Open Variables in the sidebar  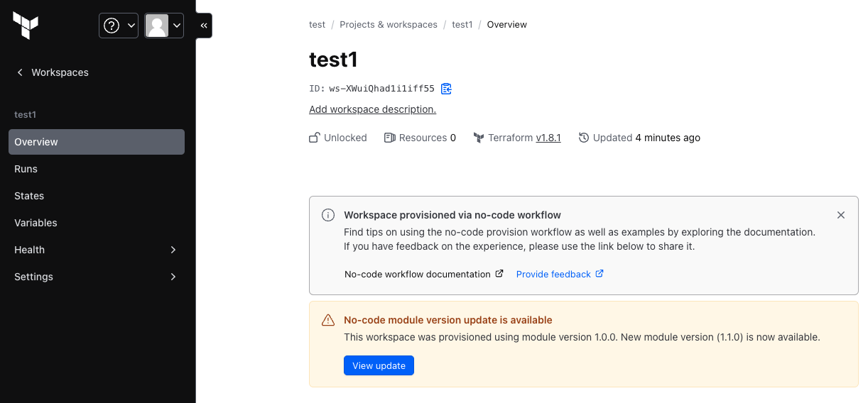(x=36, y=223)
